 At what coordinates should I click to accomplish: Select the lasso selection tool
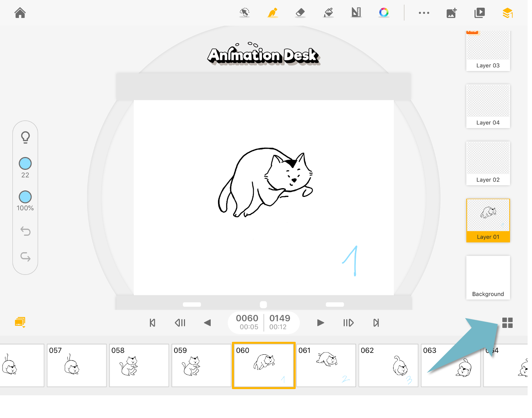[244, 13]
